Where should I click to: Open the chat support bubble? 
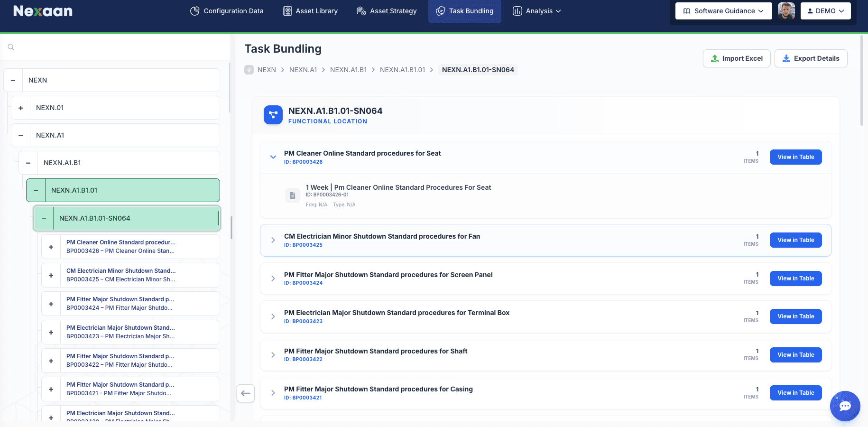coord(845,406)
